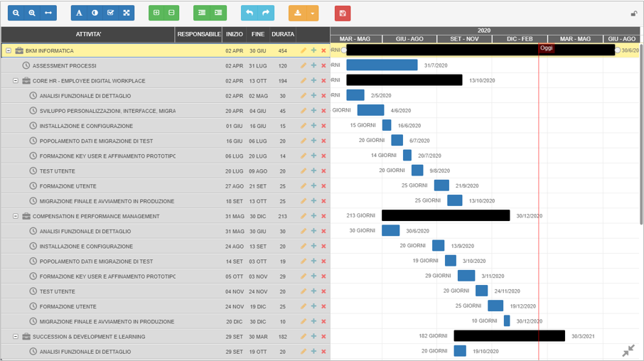Click the letter A text button
644x361 pixels.
pyautogui.click(x=79, y=13)
